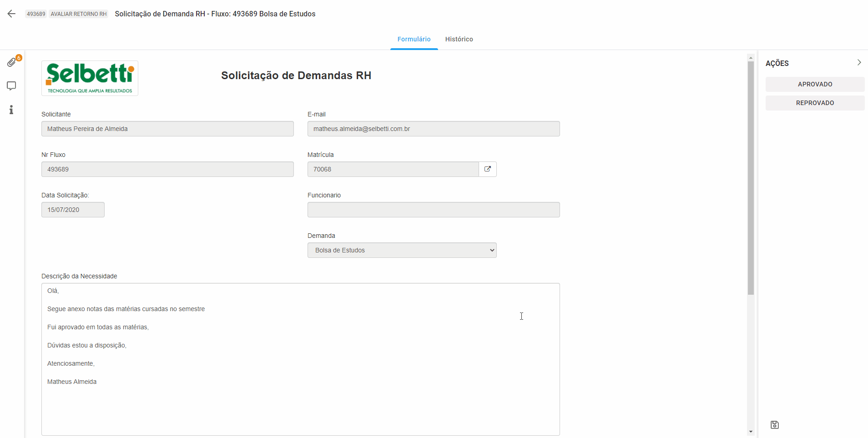Collapse the Ações panel with chevron
Screen dimensions: 868x438
tap(859, 62)
